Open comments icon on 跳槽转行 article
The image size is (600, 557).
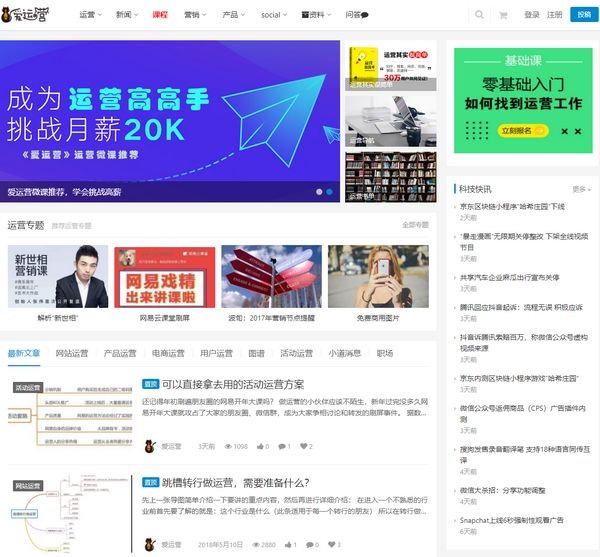(310, 545)
